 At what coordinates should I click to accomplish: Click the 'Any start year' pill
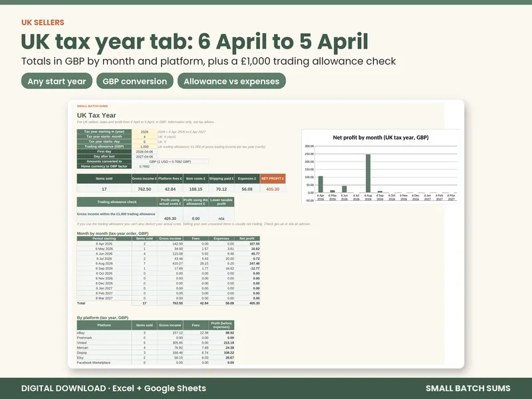[x=57, y=81]
